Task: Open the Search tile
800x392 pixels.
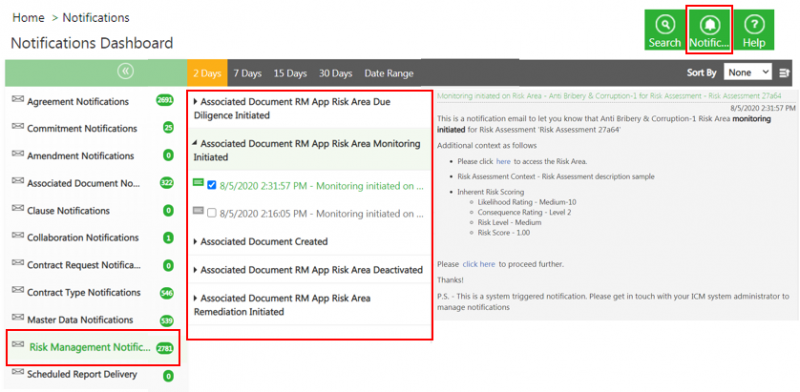Action: 664,30
